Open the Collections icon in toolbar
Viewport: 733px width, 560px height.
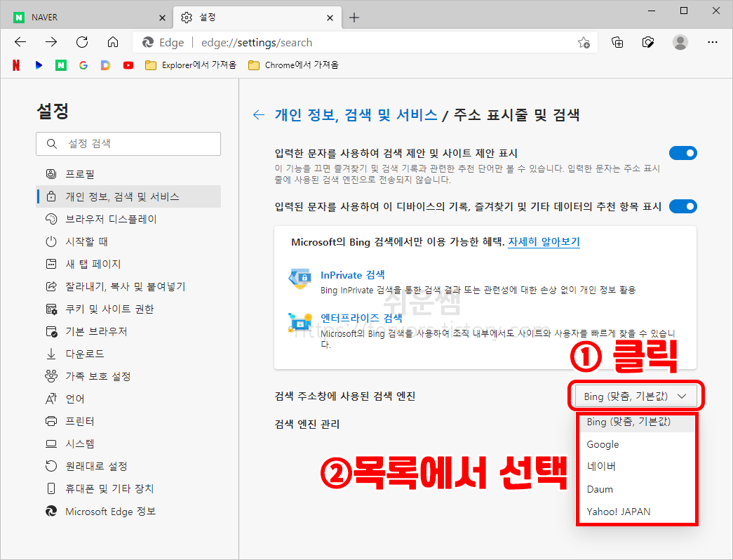[x=617, y=43]
